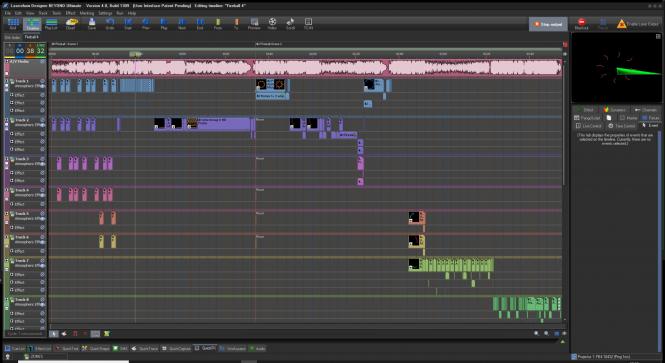
Task: Click the Play List toolbar icon
Action: coord(51,24)
